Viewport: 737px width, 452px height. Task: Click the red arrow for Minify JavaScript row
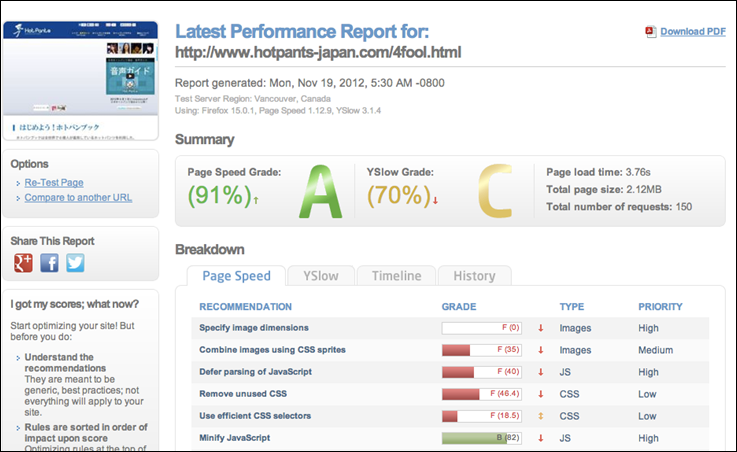(x=541, y=438)
